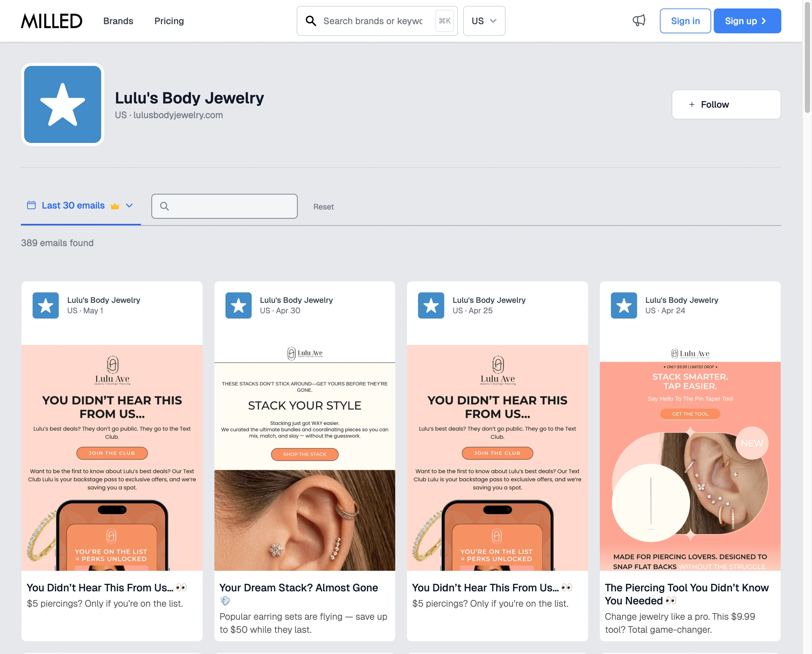Image resolution: width=812 pixels, height=654 pixels.
Task: Click star brand icon on Apr 25 card
Action: click(x=431, y=305)
